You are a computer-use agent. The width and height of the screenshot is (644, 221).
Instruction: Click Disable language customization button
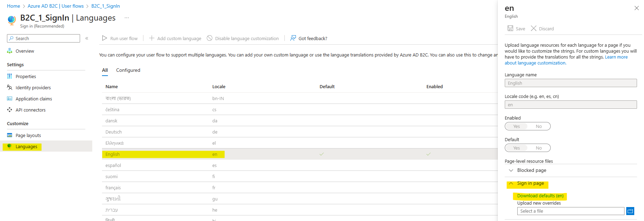pos(243,38)
